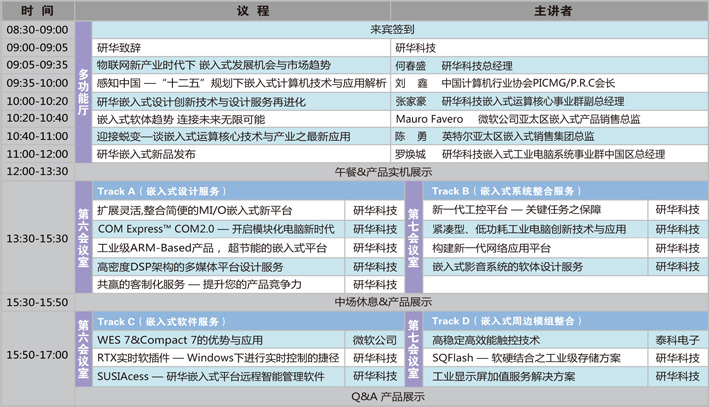Click Q&A 产品展示 row

392,397
